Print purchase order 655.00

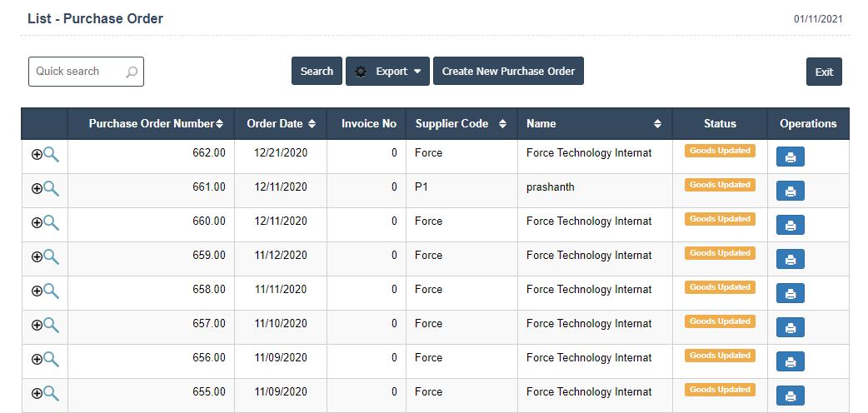[x=790, y=396]
